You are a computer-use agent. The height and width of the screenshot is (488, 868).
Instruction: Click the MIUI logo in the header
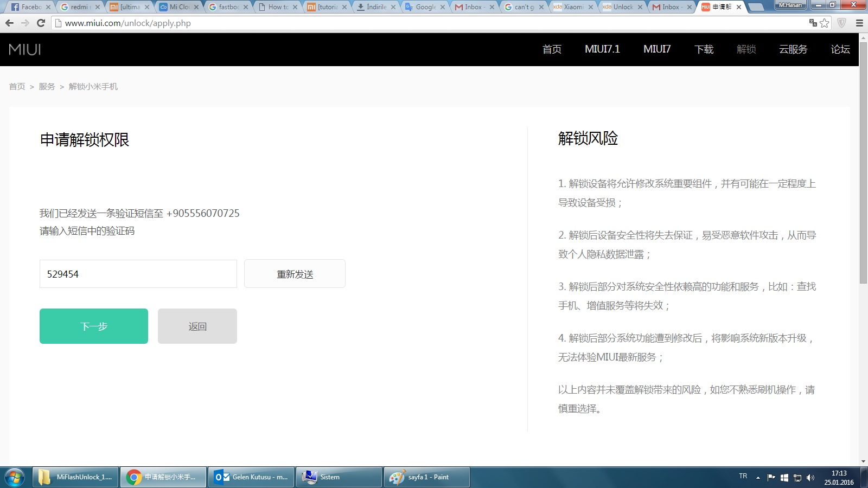tap(25, 49)
